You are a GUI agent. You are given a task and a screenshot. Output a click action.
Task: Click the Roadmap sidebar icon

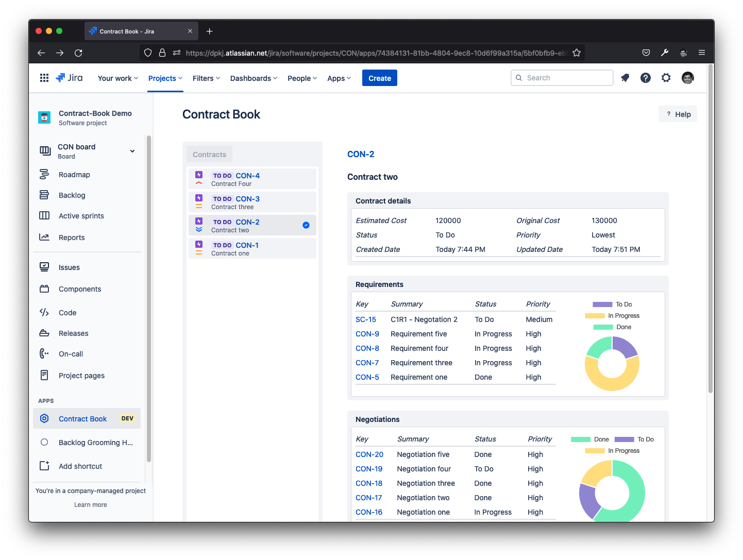tap(44, 175)
